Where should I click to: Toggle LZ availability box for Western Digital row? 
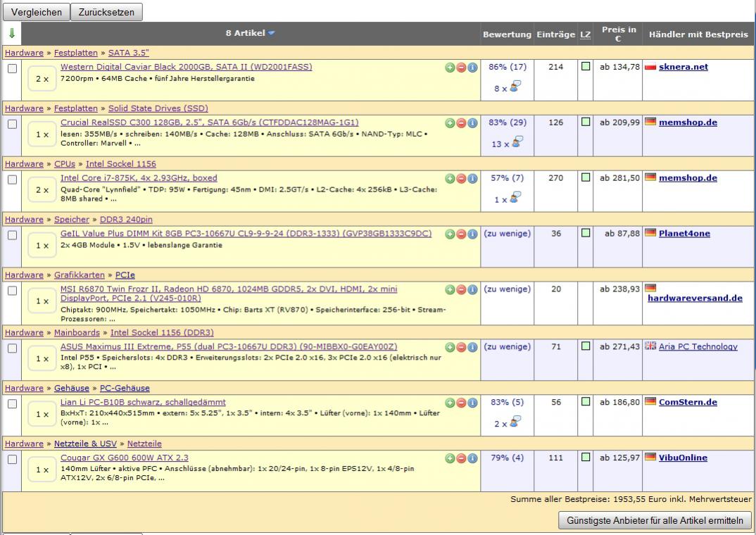point(586,66)
